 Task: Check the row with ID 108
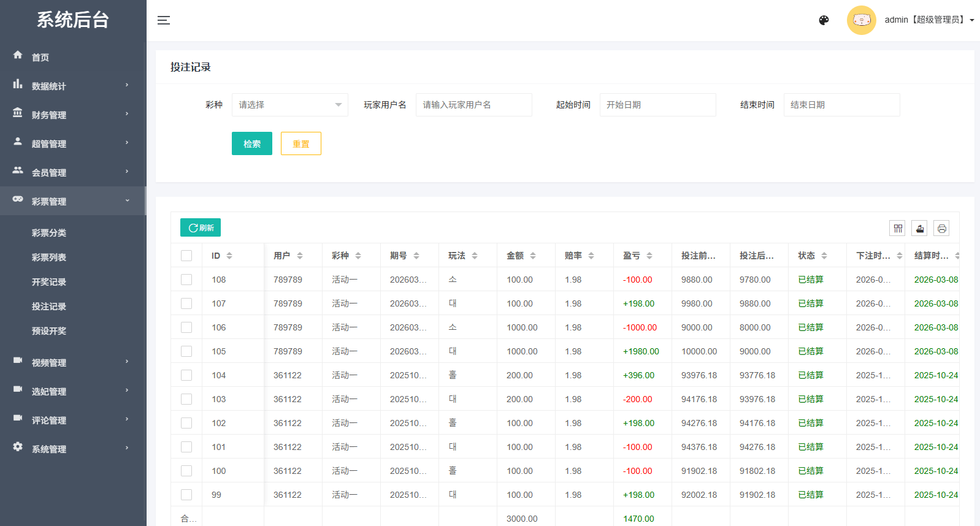(x=186, y=280)
